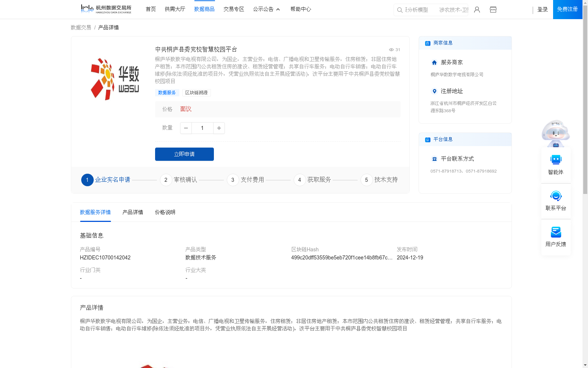
Task: Click the 注册地址 location pin icon
Action: 434,91
